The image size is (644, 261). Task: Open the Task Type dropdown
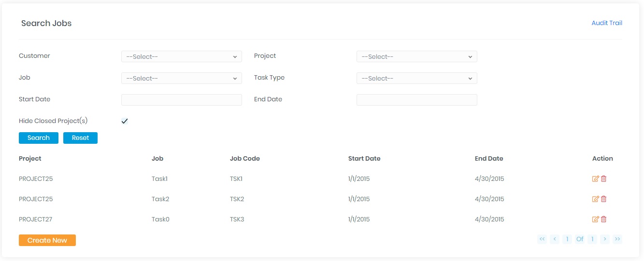[x=417, y=78]
